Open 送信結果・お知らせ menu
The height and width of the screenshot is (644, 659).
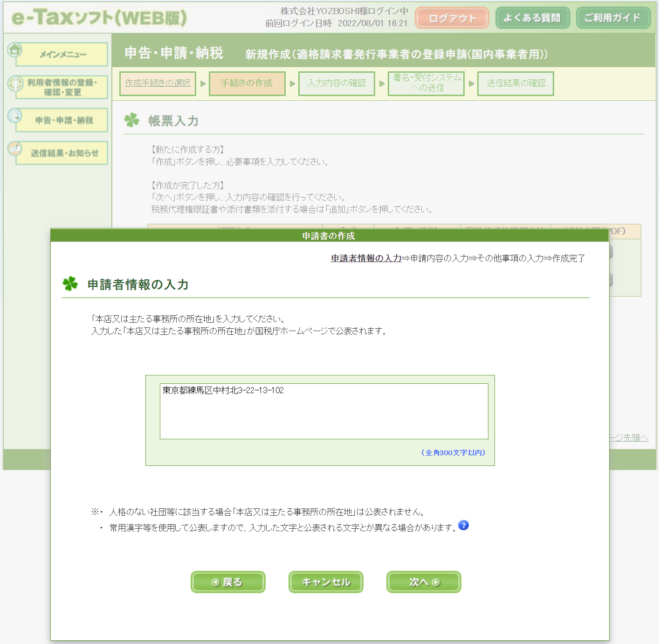point(62,153)
